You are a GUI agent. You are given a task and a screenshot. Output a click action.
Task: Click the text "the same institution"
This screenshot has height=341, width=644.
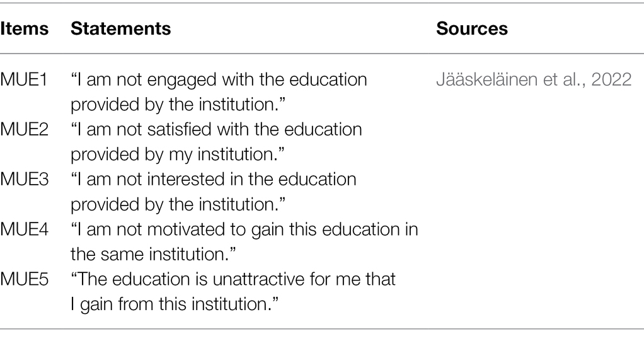pyautogui.click(x=153, y=254)
